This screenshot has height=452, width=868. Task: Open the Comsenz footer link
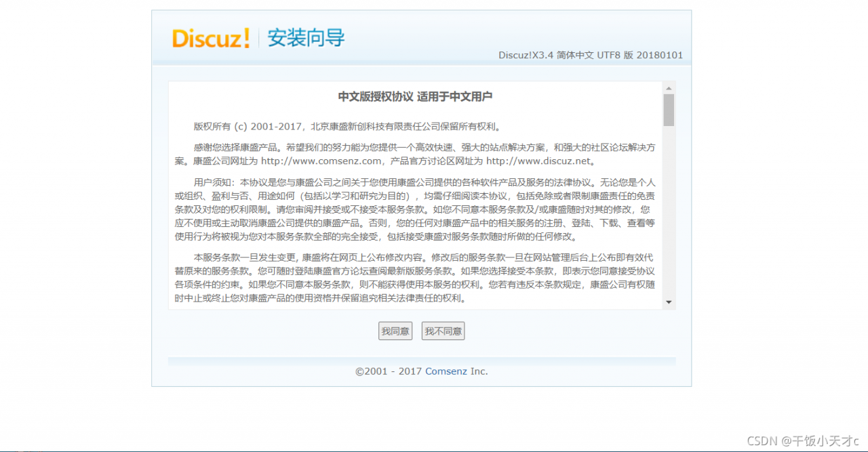tap(446, 371)
